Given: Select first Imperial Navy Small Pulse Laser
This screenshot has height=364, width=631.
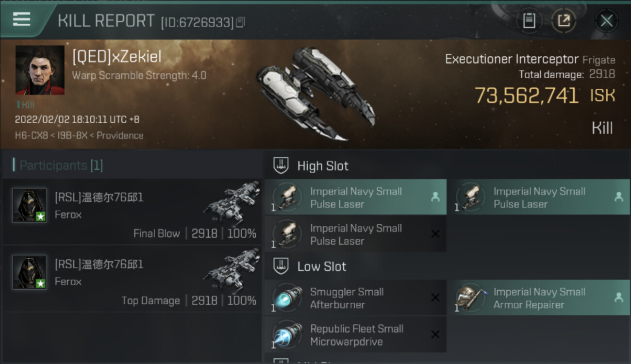Looking at the screenshot, I should click(x=355, y=198).
